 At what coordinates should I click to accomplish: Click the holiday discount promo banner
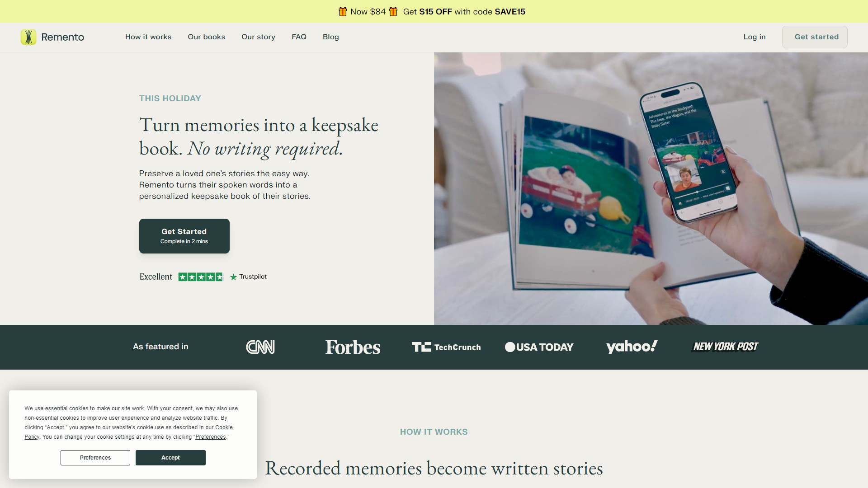434,11
